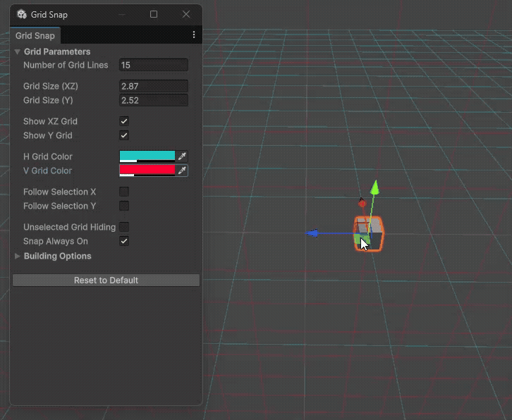Click the Show XZ Grid label
The image size is (512, 420).
50,121
